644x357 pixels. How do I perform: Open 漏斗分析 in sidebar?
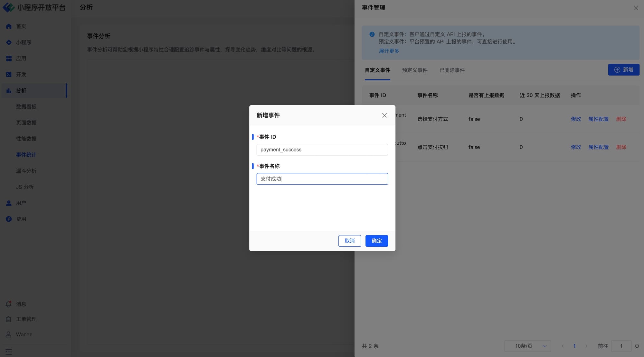click(x=26, y=171)
